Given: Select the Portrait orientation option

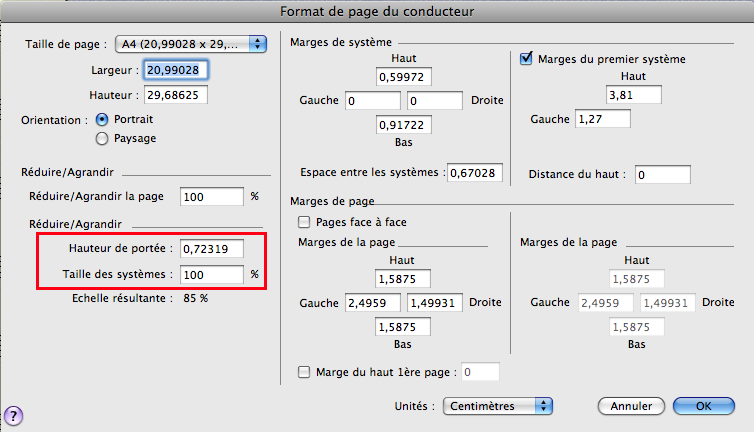Looking at the screenshot, I should (102, 119).
